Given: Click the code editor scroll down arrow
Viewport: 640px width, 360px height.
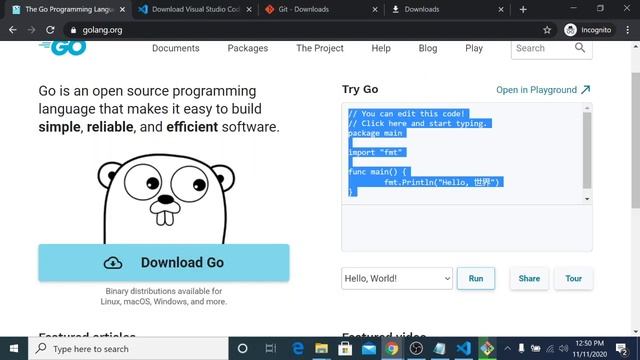Looking at the screenshot, I should click(587, 199).
